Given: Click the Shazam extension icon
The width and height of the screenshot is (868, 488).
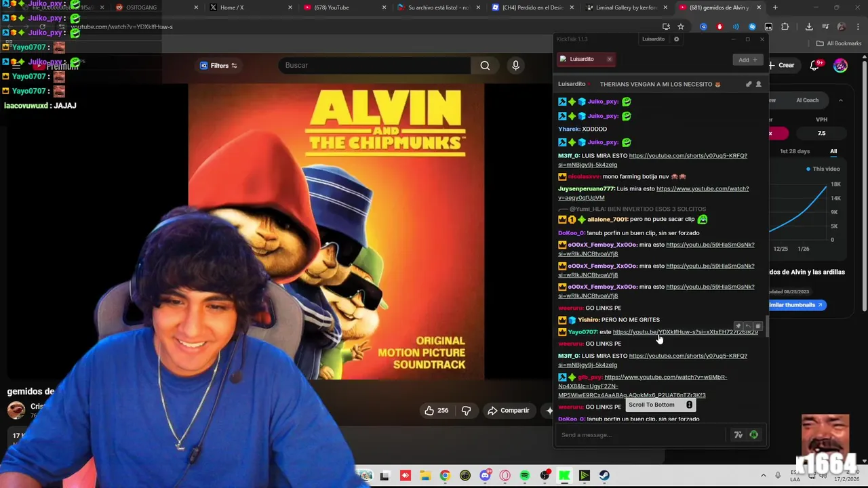Looking at the screenshot, I should coord(752,26).
